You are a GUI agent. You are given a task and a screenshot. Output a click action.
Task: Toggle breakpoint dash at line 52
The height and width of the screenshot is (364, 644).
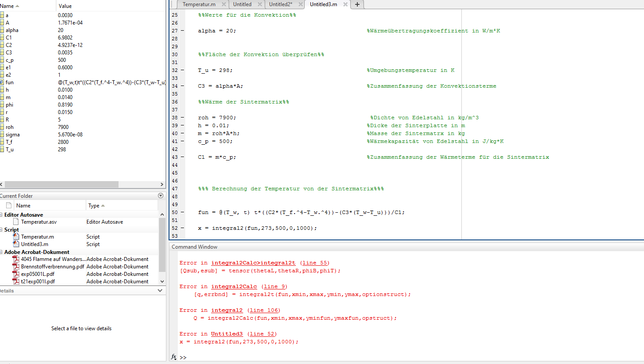click(183, 228)
